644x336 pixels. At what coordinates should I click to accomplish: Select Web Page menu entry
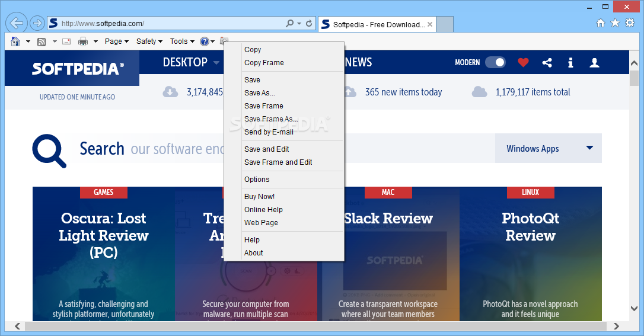tap(261, 223)
